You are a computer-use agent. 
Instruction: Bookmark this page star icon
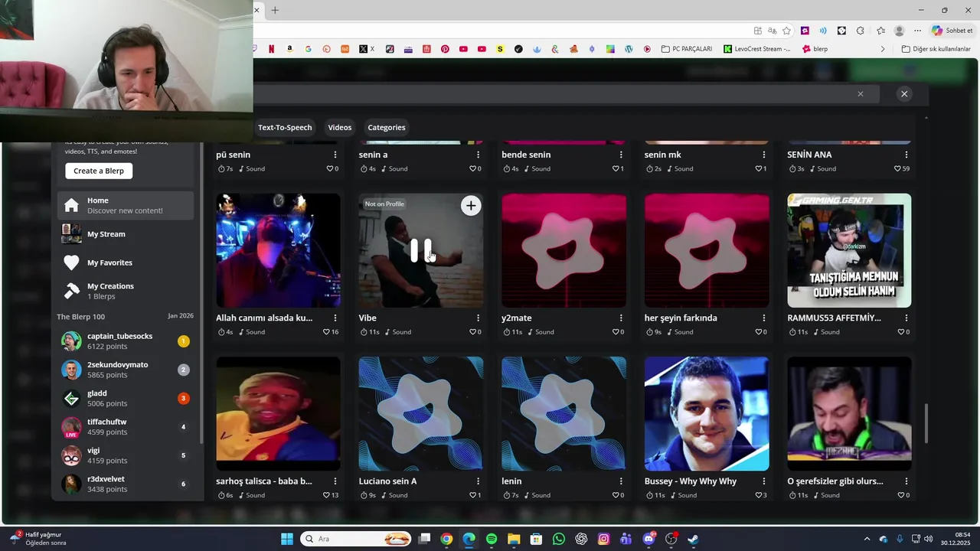786,31
